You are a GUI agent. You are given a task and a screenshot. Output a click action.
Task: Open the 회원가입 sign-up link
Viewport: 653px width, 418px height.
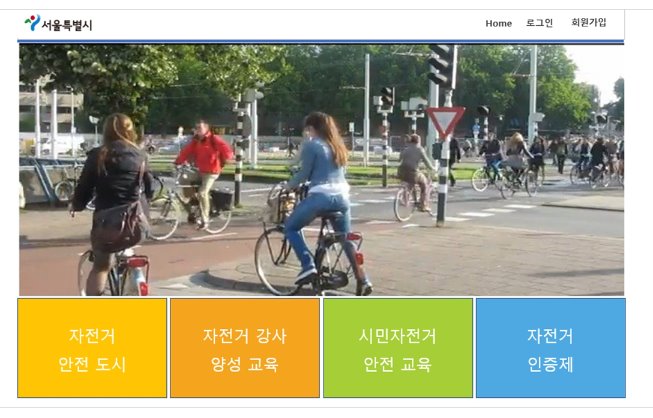click(589, 22)
